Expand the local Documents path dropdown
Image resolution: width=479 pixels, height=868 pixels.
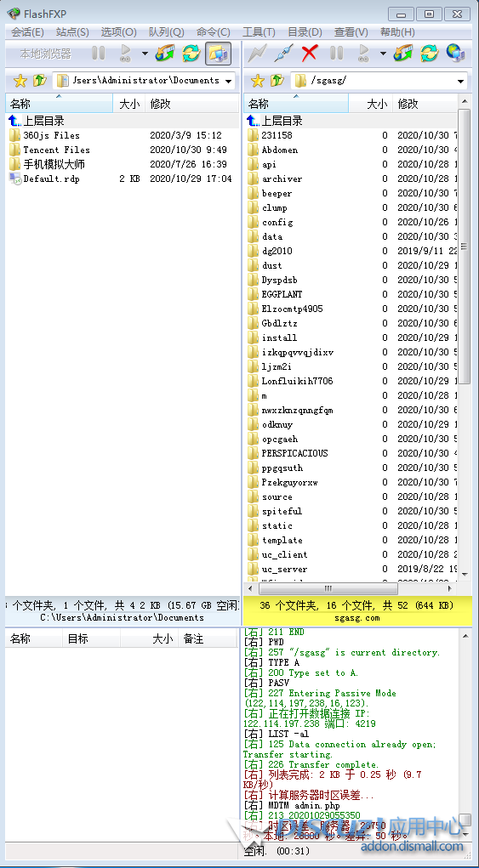(x=228, y=82)
